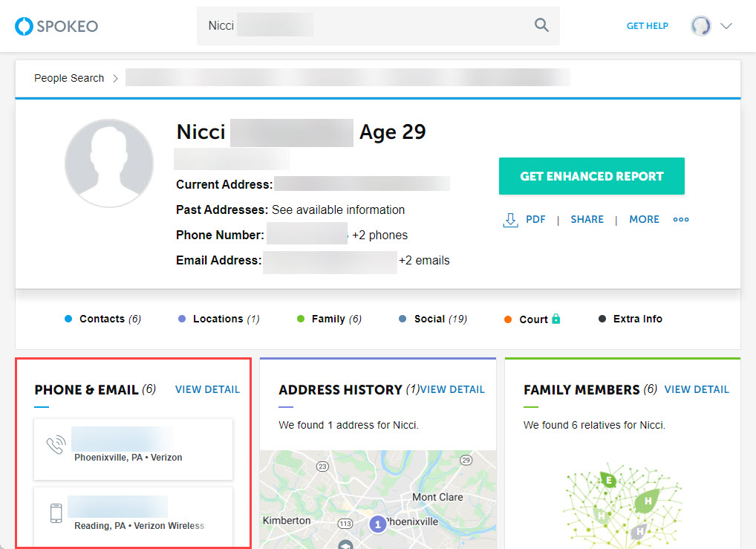Click the GET ENHANCED REPORT button
The image size is (756, 549).
pyautogui.click(x=592, y=176)
